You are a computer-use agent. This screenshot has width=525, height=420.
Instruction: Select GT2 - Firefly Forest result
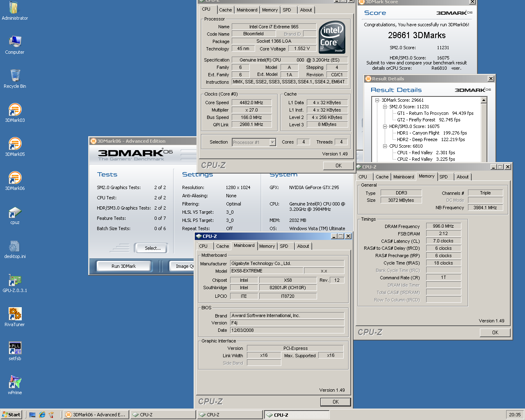[429, 120]
